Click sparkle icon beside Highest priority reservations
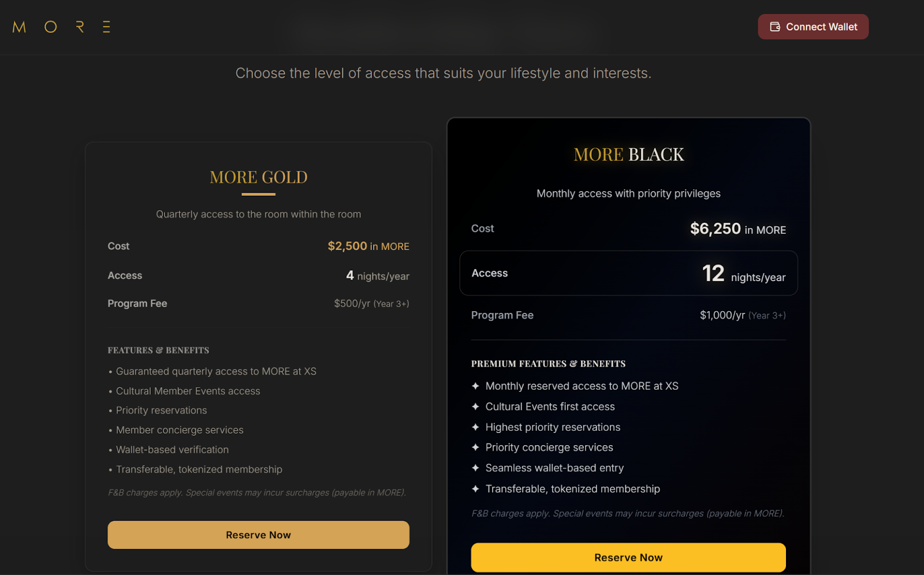924x575 pixels. (475, 427)
